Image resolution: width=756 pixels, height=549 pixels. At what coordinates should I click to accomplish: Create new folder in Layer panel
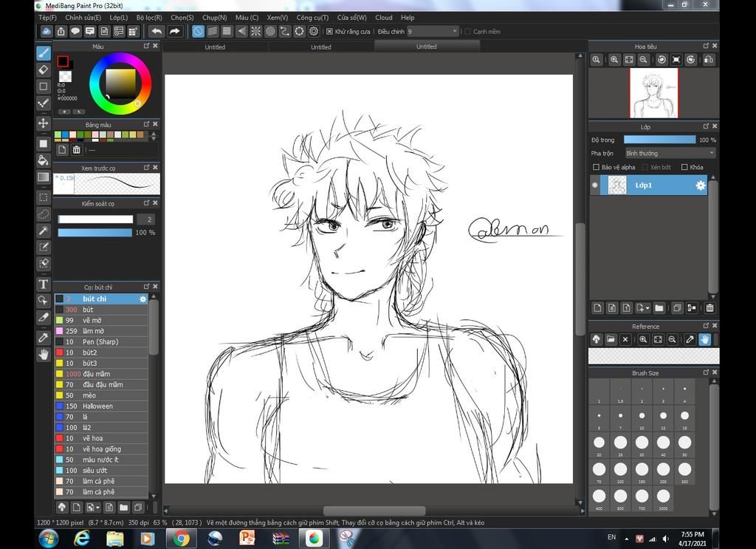click(659, 308)
